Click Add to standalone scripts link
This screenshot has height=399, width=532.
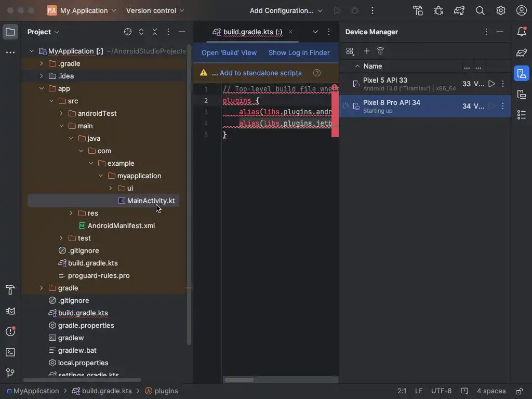pos(261,73)
